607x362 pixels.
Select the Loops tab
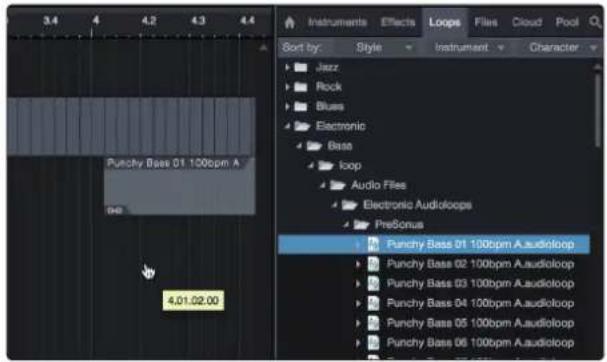[x=444, y=22]
